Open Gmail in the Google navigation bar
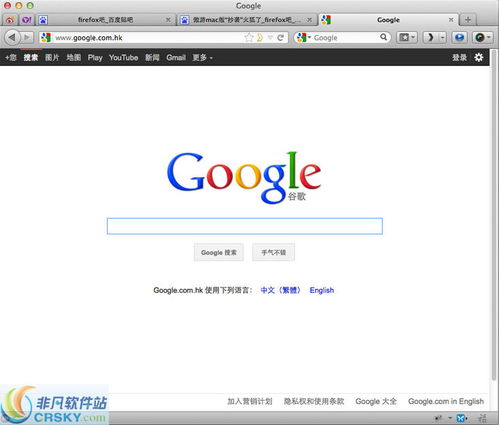499x425 pixels. click(176, 58)
